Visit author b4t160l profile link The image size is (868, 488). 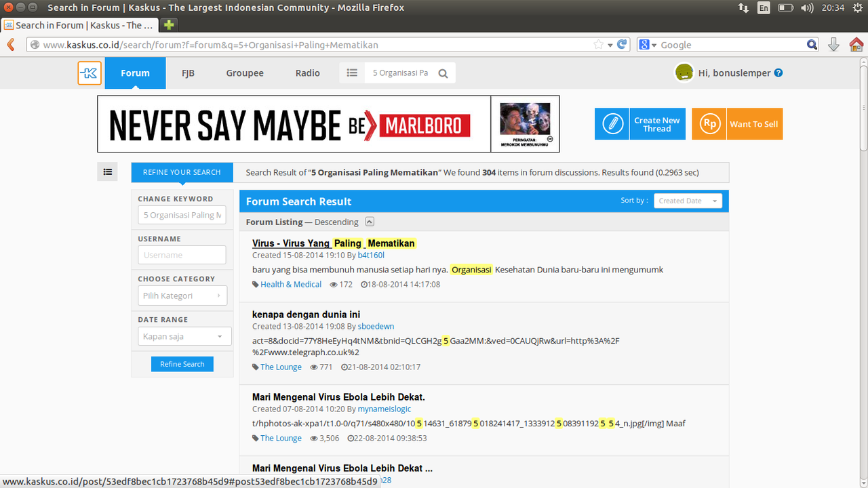point(371,256)
